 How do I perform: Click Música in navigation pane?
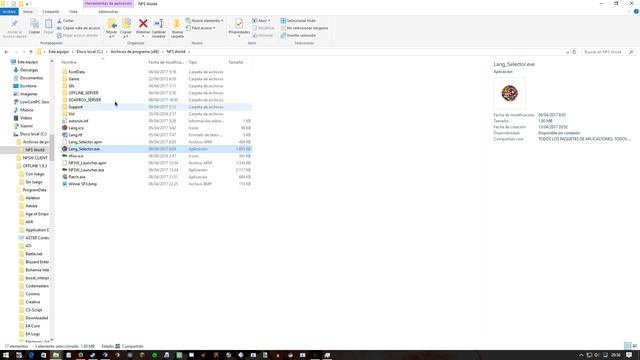(x=26, y=110)
